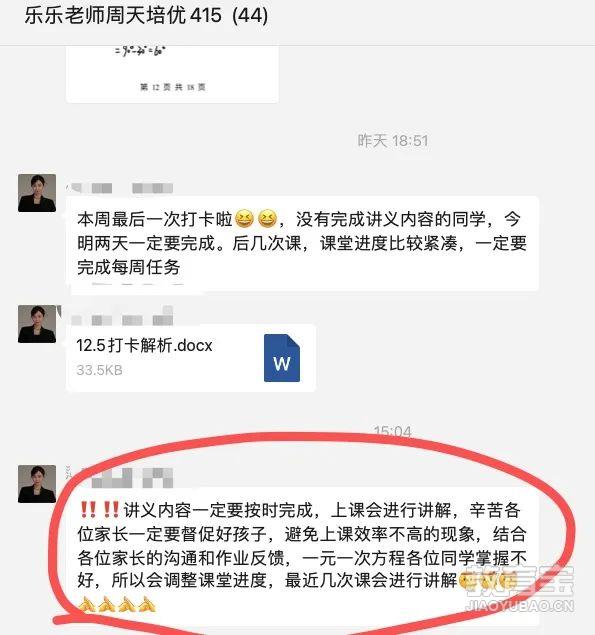Tap the blurred sender name above the last message
The image size is (595, 635).
coord(120,477)
